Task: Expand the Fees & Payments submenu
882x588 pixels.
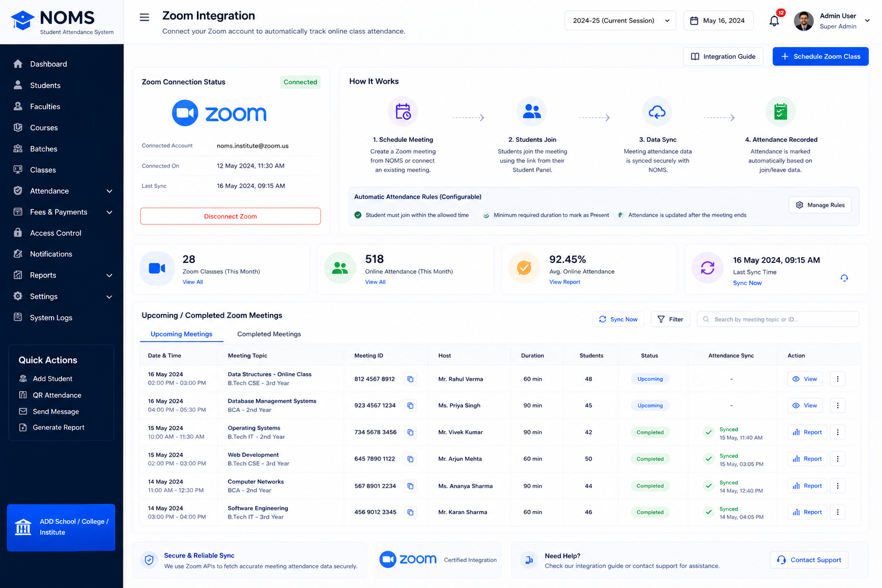Action: pyautogui.click(x=109, y=212)
